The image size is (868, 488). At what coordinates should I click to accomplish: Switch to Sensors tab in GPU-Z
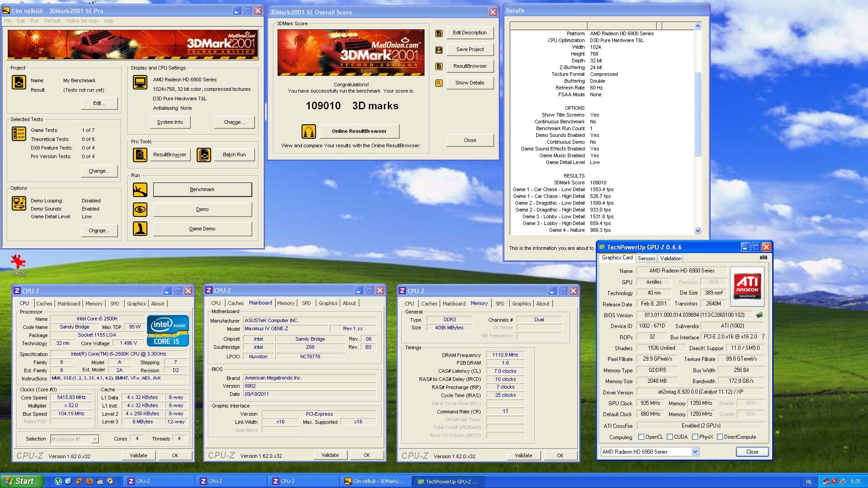coord(646,258)
